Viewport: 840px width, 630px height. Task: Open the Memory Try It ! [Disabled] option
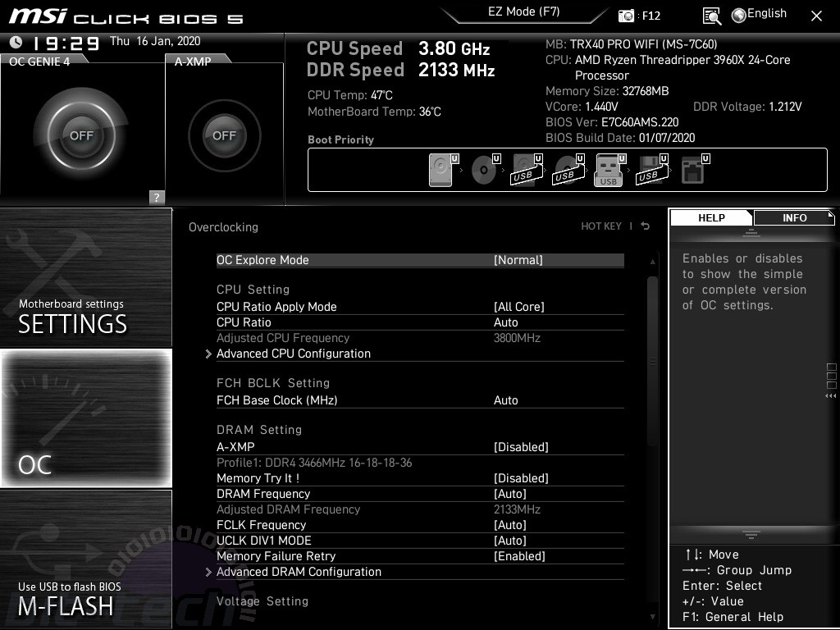coord(420,478)
